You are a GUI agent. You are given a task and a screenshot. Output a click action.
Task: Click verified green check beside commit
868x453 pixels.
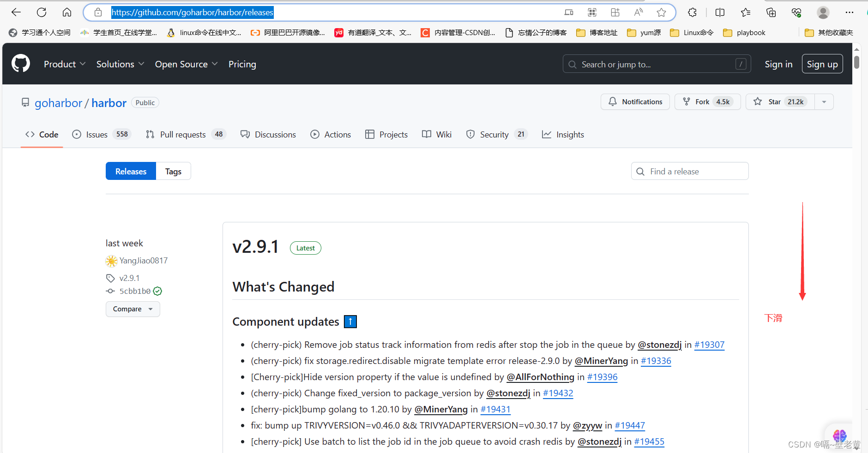coord(157,291)
